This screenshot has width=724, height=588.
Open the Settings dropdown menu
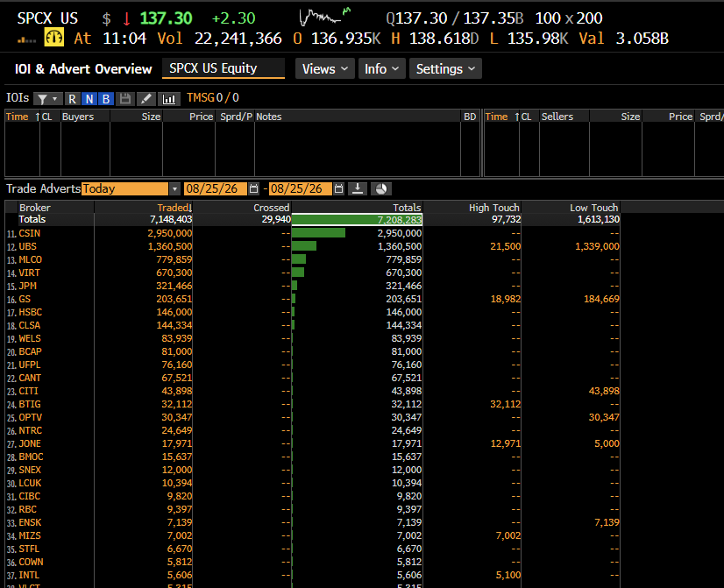point(445,68)
